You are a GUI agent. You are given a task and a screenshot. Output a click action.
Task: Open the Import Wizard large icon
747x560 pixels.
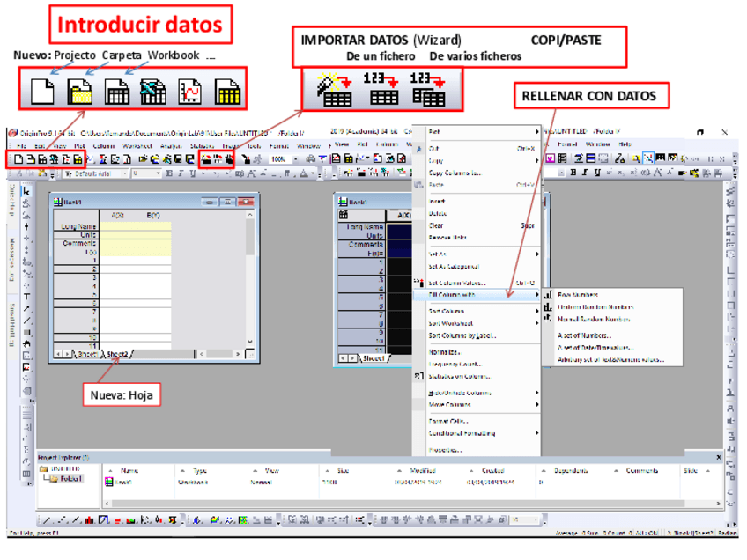pyautogui.click(x=333, y=90)
